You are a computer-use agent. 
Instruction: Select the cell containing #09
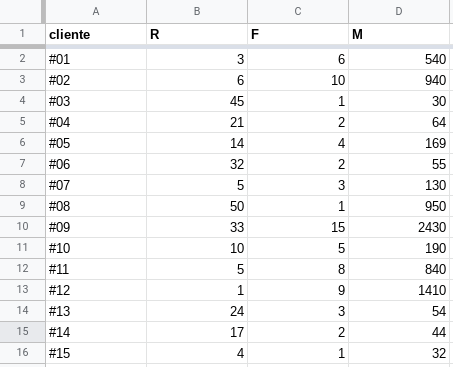pos(96,227)
